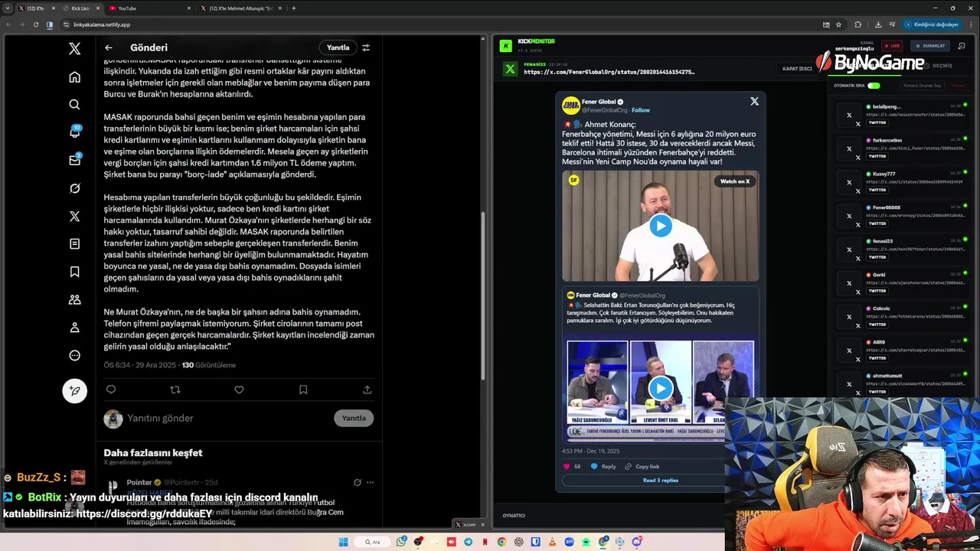The image size is (980, 551).
Task: Like the embedded Fener Global tweet
Action: coord(567,466)
